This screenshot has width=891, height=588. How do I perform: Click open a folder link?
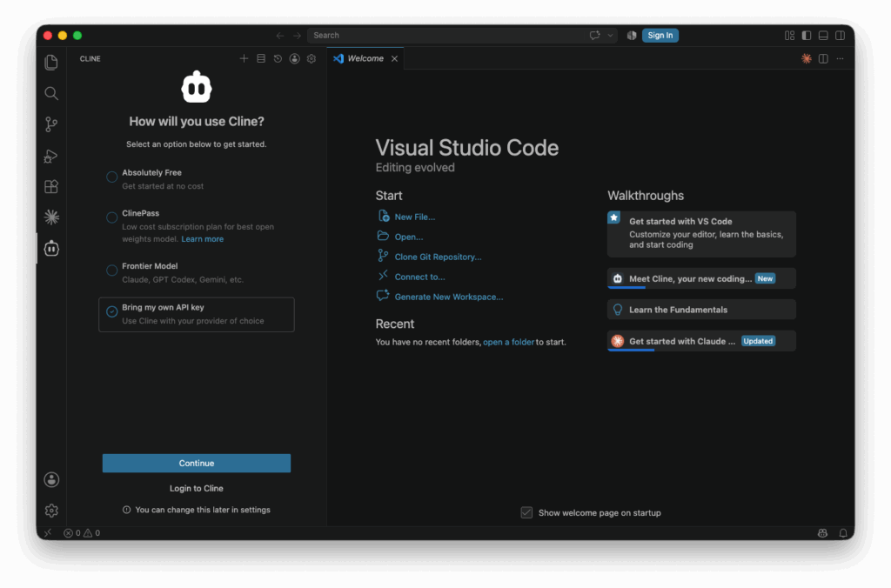(508, 342)
